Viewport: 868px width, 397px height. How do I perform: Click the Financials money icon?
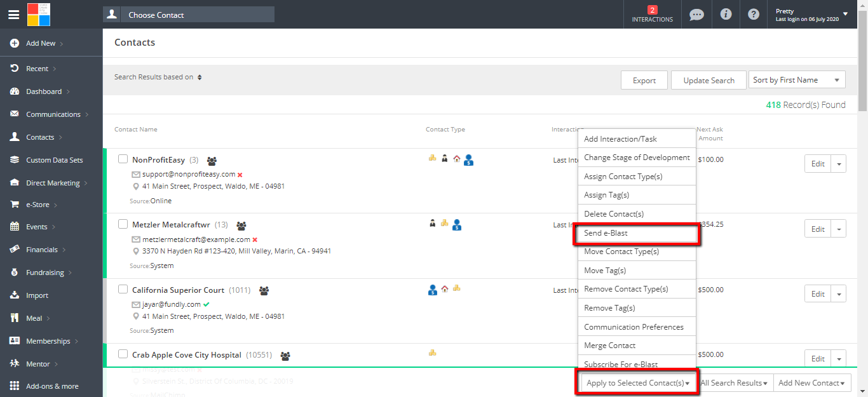click(14, 250)
